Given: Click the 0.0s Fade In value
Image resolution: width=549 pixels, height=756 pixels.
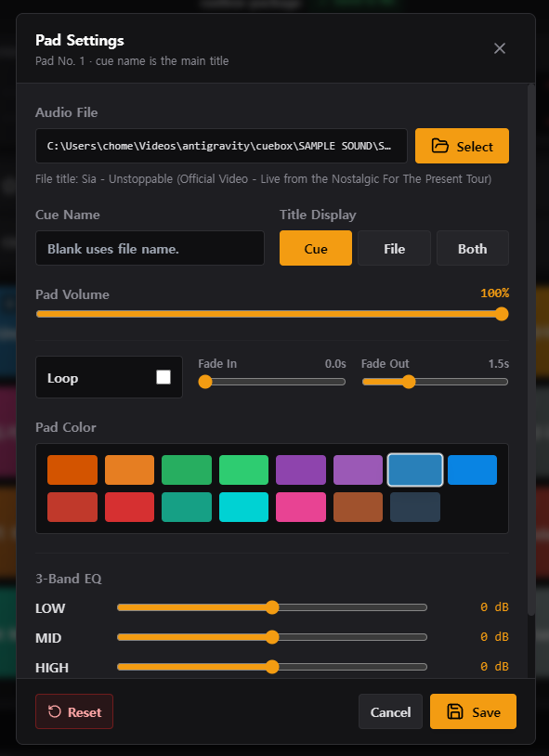Looking at the screenshot, I should pos(335,363).
